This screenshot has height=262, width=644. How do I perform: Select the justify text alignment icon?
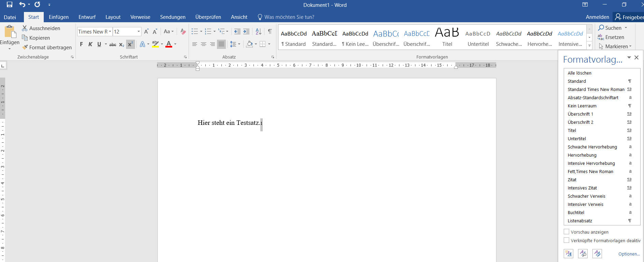click(221, 44)
